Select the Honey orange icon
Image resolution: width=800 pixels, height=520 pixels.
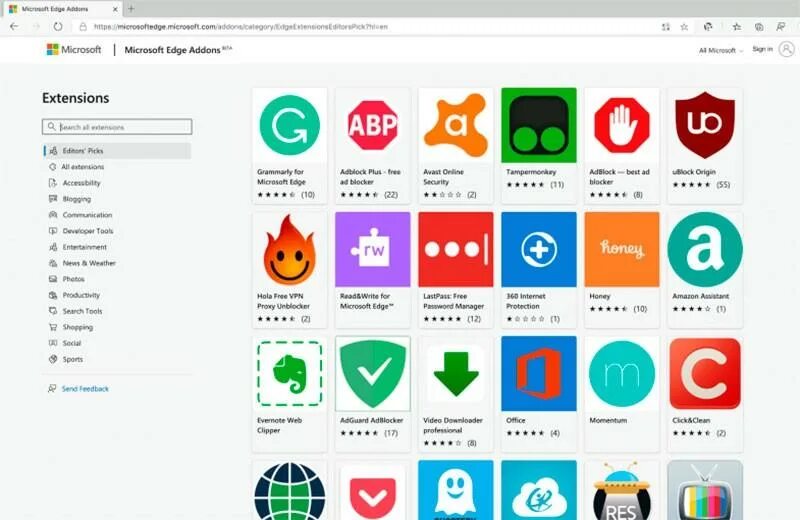[x=622, y=250]
